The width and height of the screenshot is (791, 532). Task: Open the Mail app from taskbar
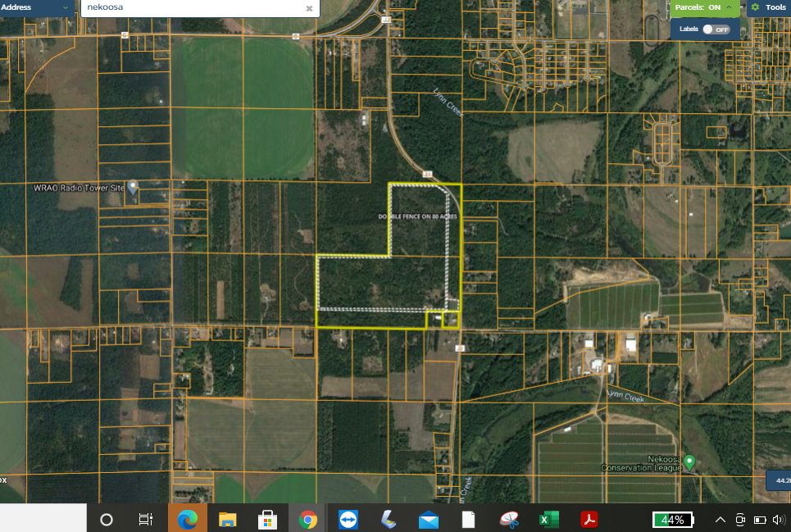coord(428,519)
